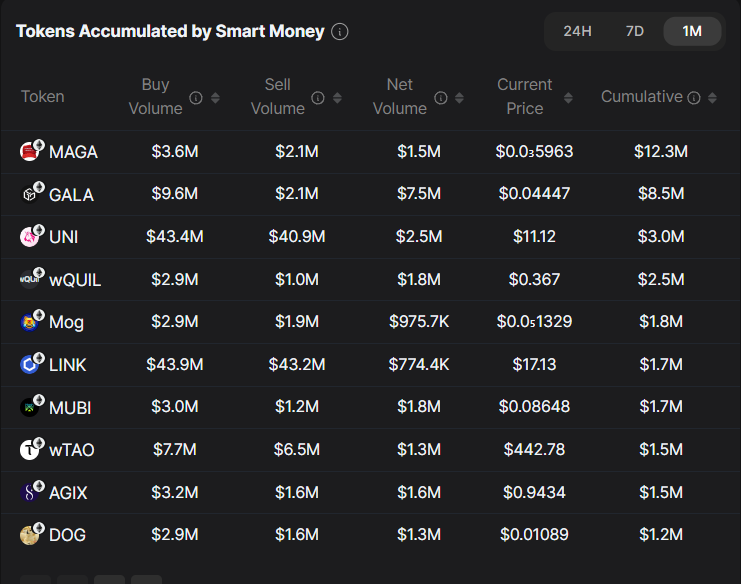Click UNI buy volume $43.4M

(175, 236)
